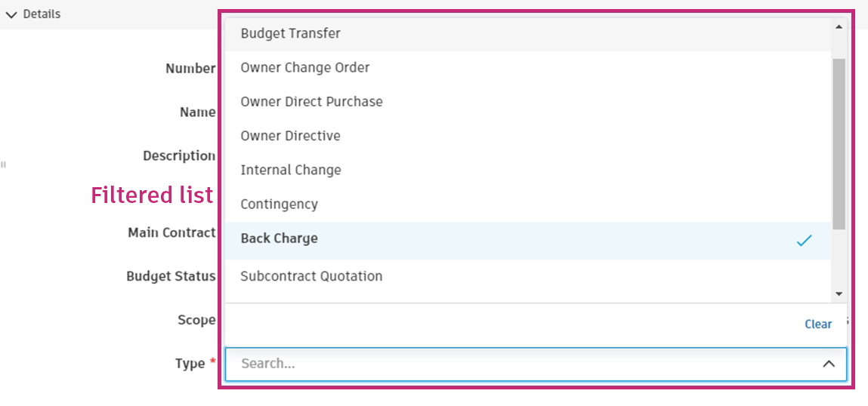Image resolution: width=868 pixels, height=406 pixels.
Task: Select the Owner Directive option
Action: (x=290, y=136)
